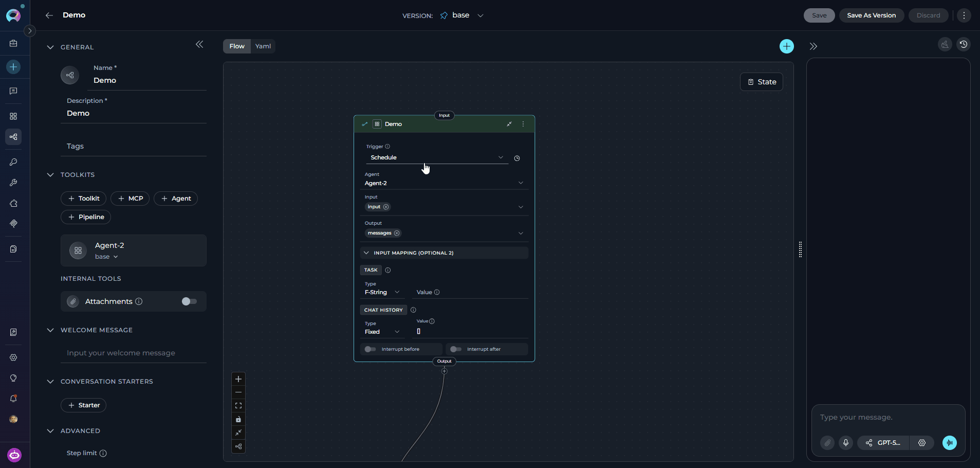Switch to the Flow tab
Viewport: 980px width, 468px height.
pos(237,46)
